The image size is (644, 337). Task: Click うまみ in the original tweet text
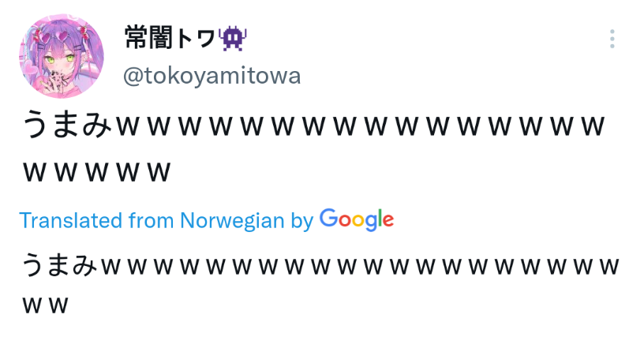click(x=67, y=124)
